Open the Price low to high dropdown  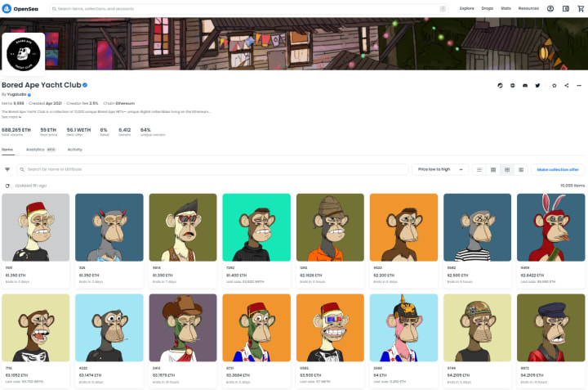click(440, 170)
